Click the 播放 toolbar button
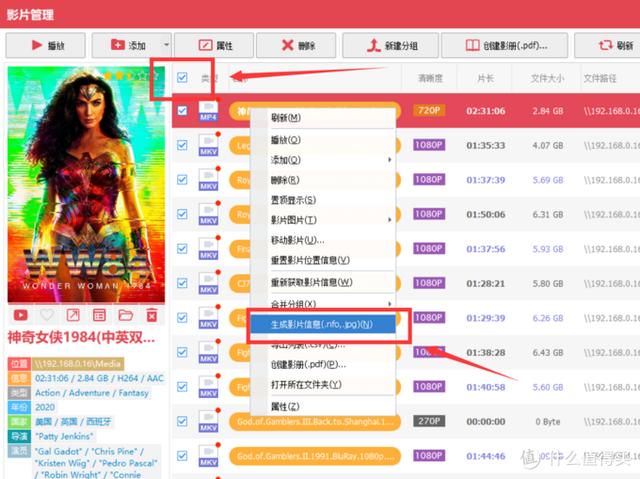 [45, 45]
